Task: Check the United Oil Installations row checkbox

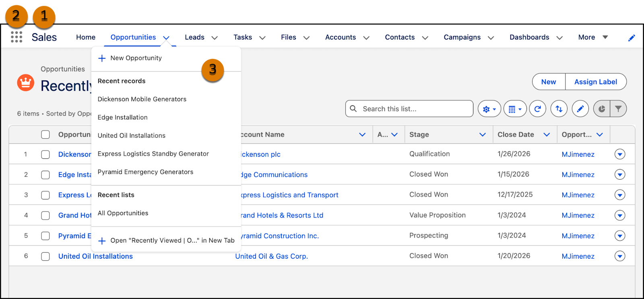Action: coord(45,256)
